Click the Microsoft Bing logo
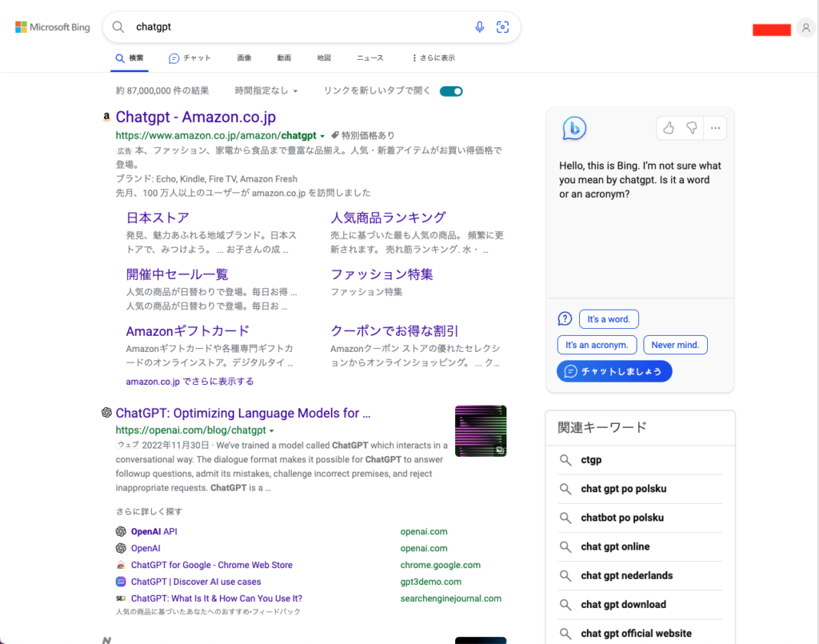 51,26
